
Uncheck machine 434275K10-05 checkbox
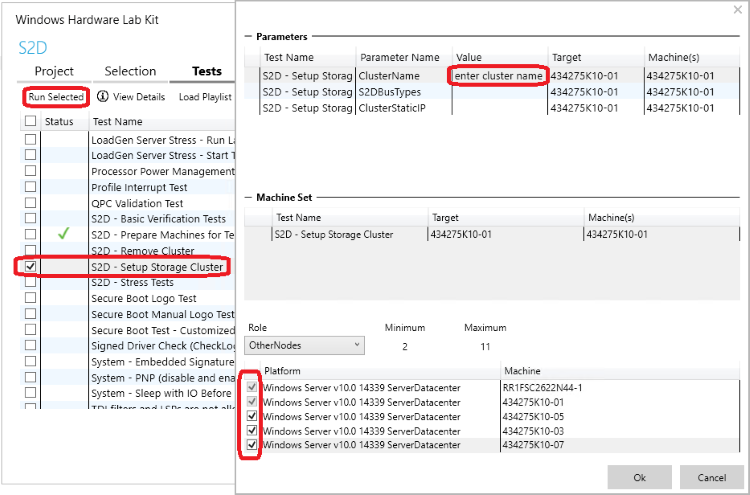coord(252,416)
